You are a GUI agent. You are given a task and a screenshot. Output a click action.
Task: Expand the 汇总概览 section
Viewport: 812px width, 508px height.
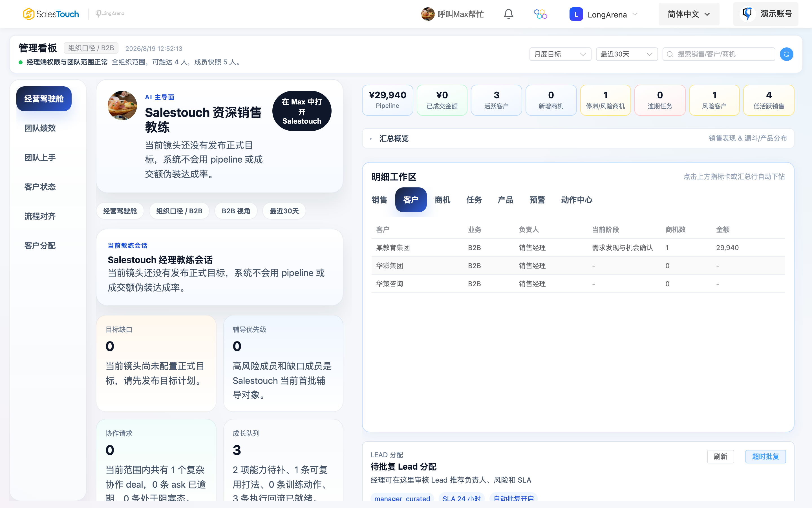pyautogui.click(x=578, y=138)
